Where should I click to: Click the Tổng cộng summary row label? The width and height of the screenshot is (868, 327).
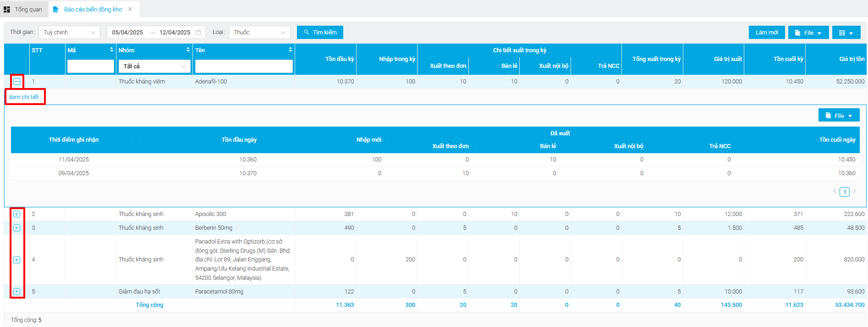(149, 305)
